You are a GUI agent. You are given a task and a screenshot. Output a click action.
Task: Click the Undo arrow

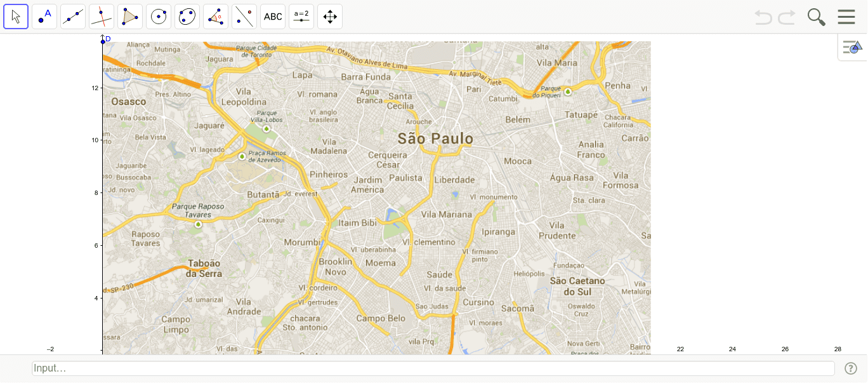(763, 17)
